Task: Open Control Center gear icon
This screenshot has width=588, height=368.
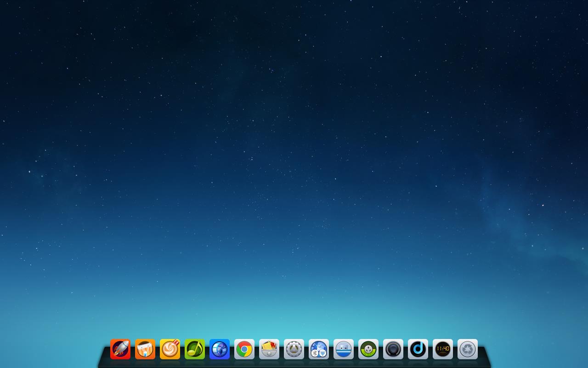Action: coord(294,349)
